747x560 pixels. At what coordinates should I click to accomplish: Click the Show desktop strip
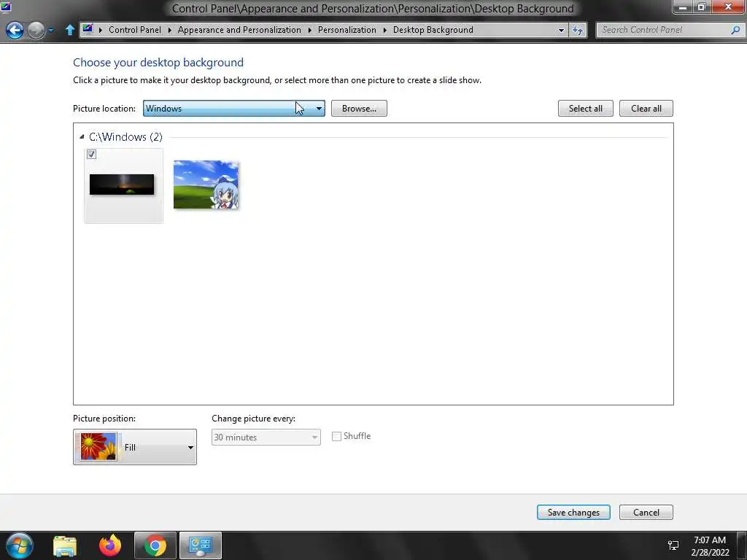point(742,545)
